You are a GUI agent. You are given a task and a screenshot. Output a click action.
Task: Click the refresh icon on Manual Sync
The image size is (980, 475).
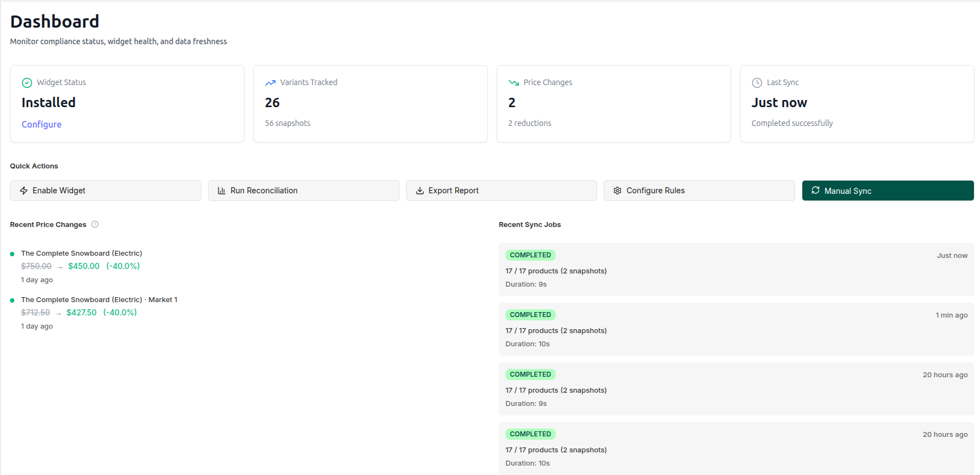816,190
